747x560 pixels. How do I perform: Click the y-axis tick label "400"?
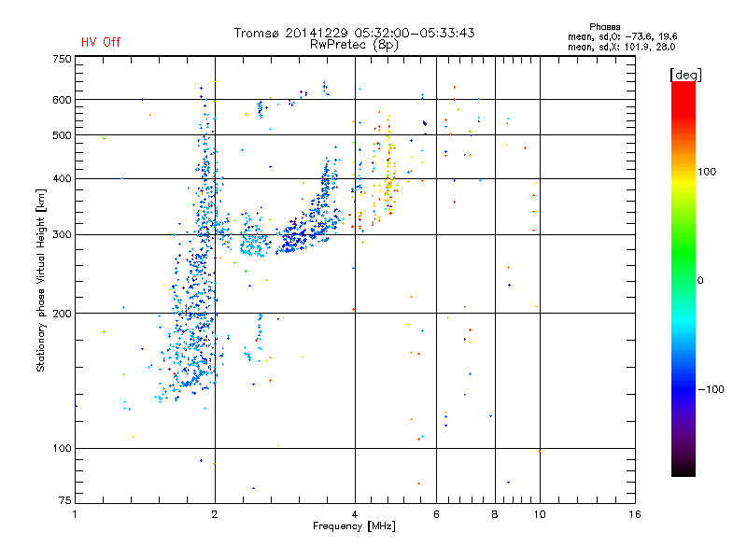click(x=62, y=178)
